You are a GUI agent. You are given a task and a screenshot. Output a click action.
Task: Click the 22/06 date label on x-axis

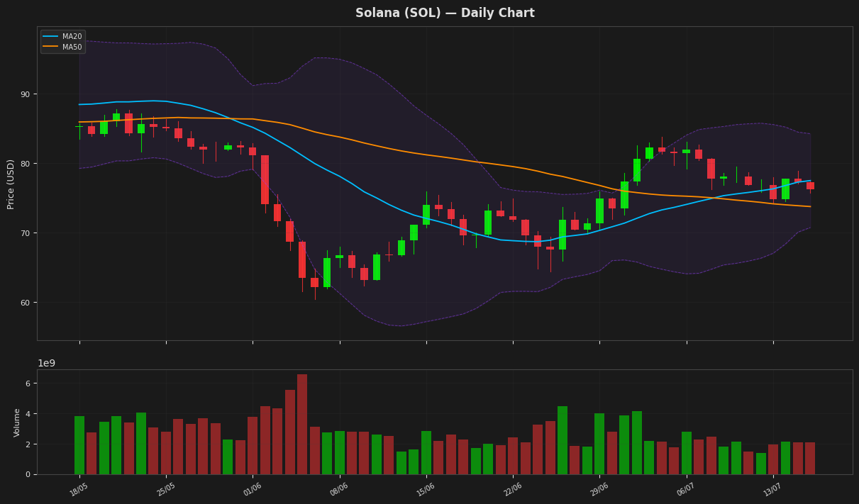(x=513, y=489)
